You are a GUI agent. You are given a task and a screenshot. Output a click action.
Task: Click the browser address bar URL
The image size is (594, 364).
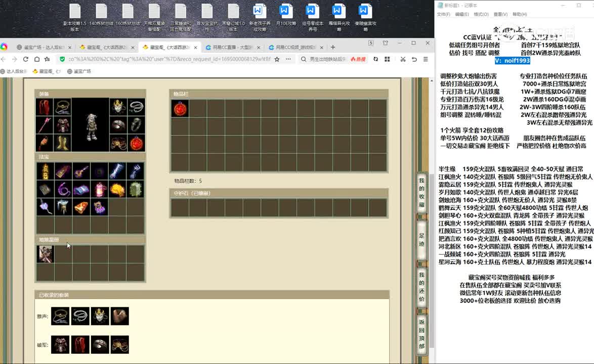tap(169, 59)
